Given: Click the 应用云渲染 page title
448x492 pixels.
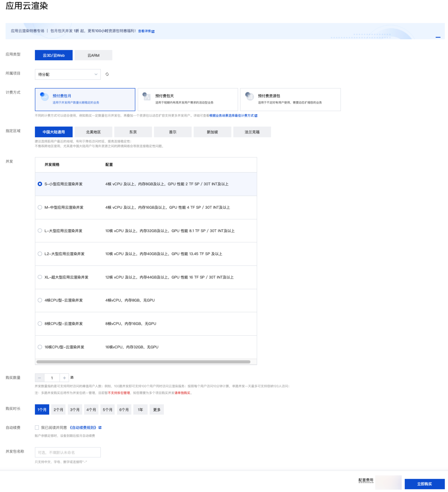Looking at the screenshot, I should [27, 6].
